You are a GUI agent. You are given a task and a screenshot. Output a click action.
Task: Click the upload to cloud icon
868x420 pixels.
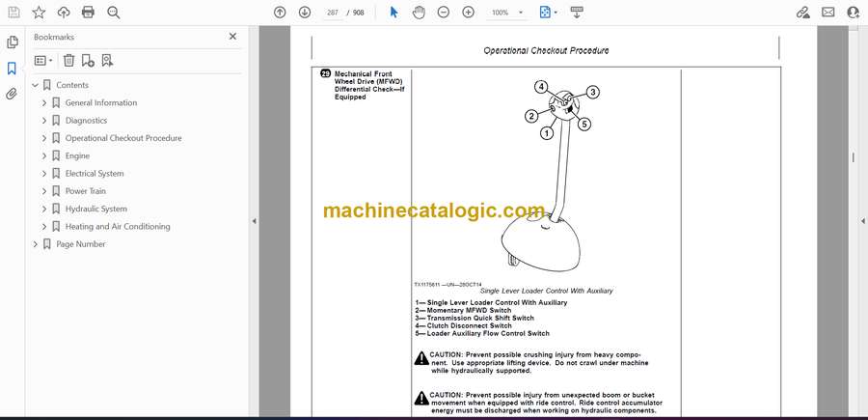(x=64, y=13)
